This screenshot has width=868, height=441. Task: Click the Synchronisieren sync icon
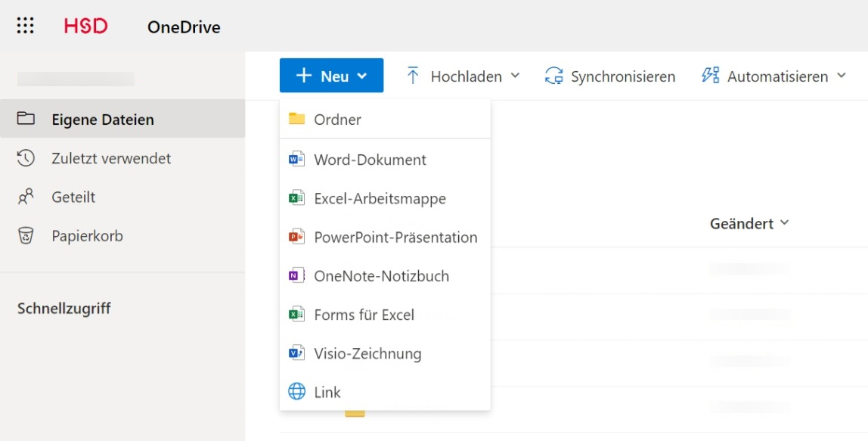tap(554, 76)
